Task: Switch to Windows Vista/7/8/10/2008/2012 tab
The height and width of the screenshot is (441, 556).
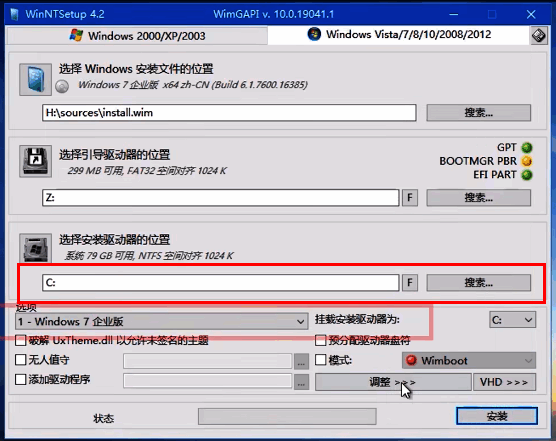Action: [399, 35]
